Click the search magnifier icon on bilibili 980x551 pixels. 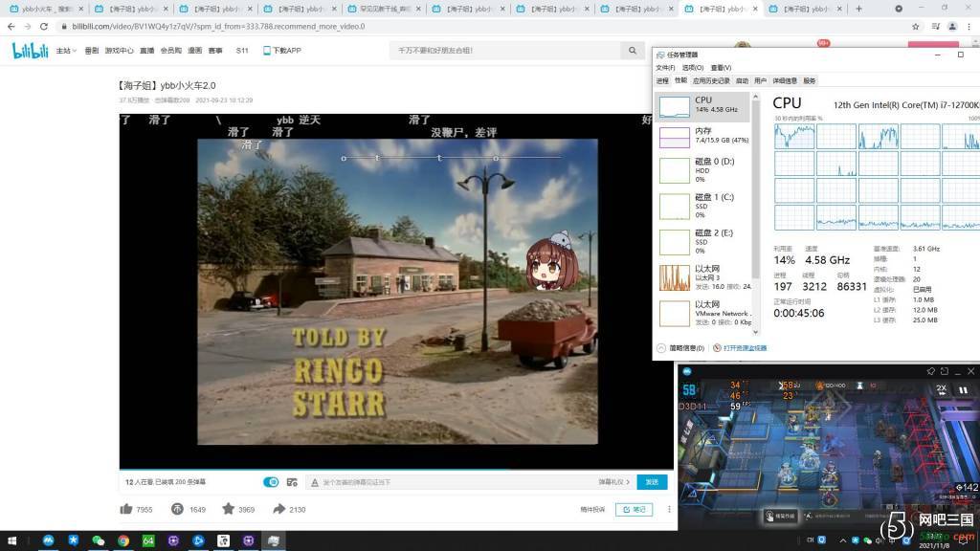click(633, 51)
